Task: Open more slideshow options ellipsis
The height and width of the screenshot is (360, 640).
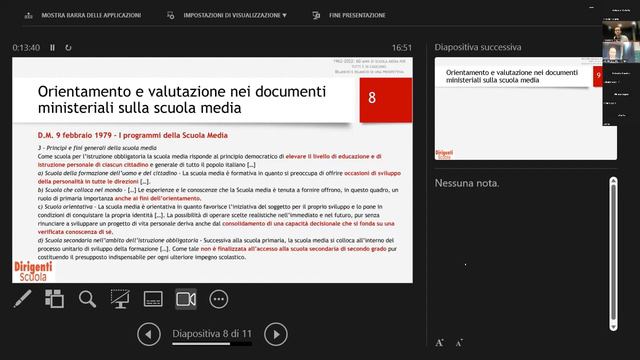Action: point(219,299)
